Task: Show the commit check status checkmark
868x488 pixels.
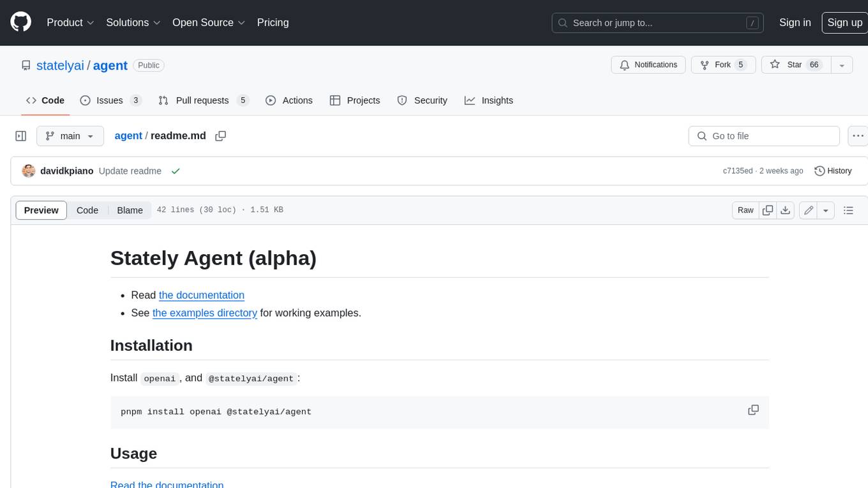Action: tap(176, 171)
